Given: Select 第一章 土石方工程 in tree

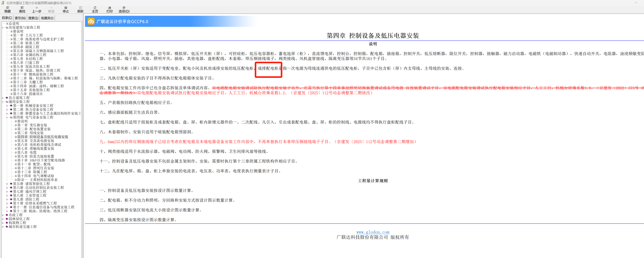Looking at the screenshot, I should coord(28,35).
